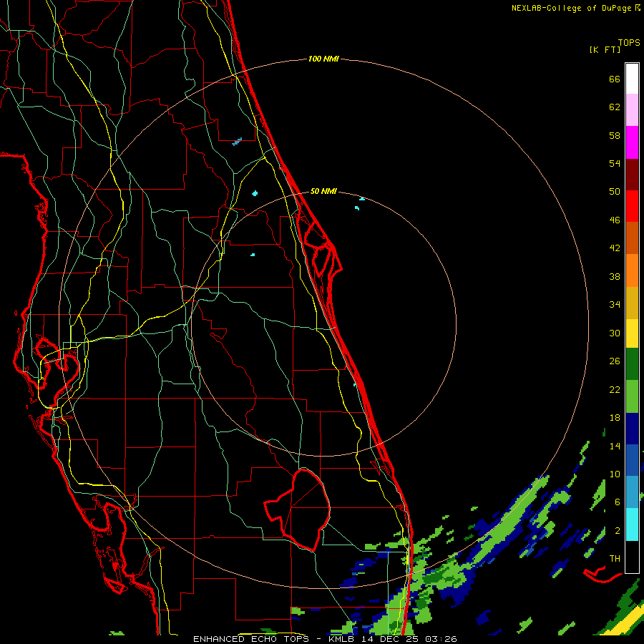Screen dimensions: 644x644
Task: Click the light pink band between 58 and 62
Action: 632,110
